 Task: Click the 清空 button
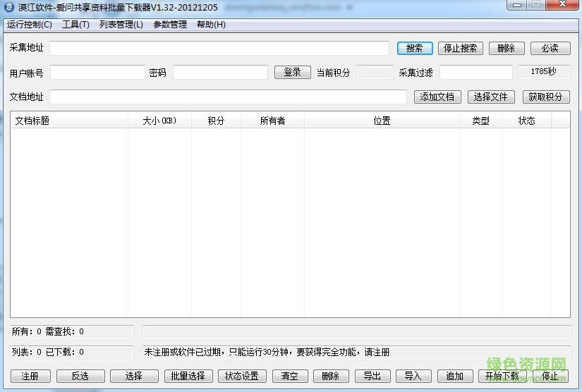290,376
